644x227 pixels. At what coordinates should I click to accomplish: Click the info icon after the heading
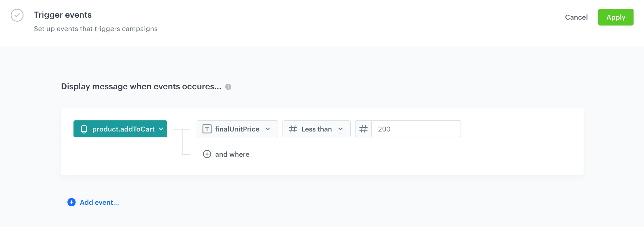(228, 87)
